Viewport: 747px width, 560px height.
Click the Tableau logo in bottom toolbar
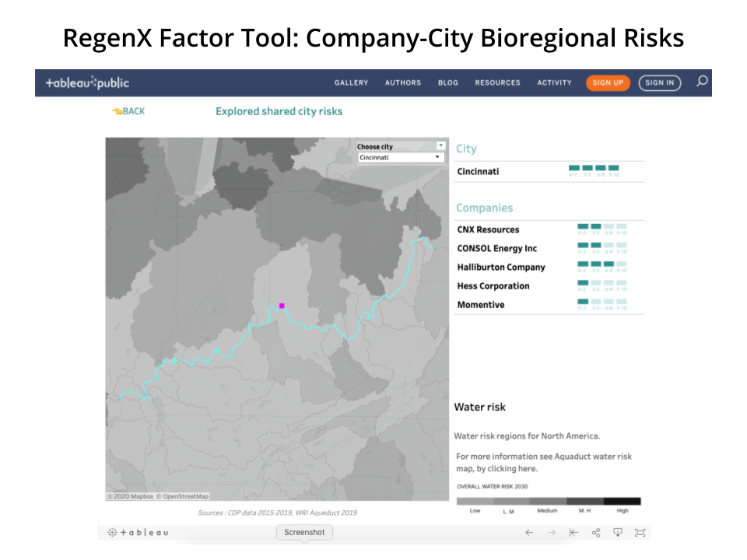(x=139, y=532)
